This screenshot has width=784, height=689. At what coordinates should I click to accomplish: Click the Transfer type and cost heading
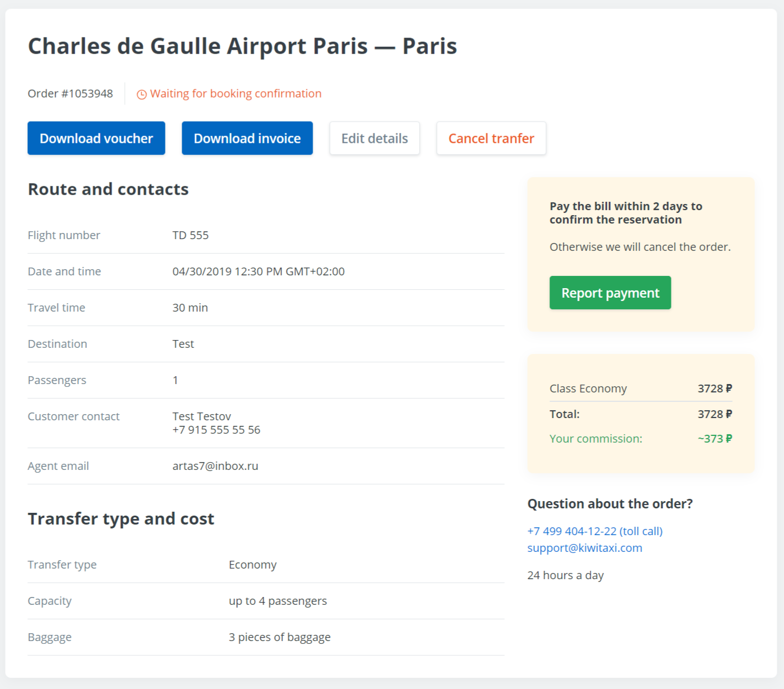pos(121,519)
